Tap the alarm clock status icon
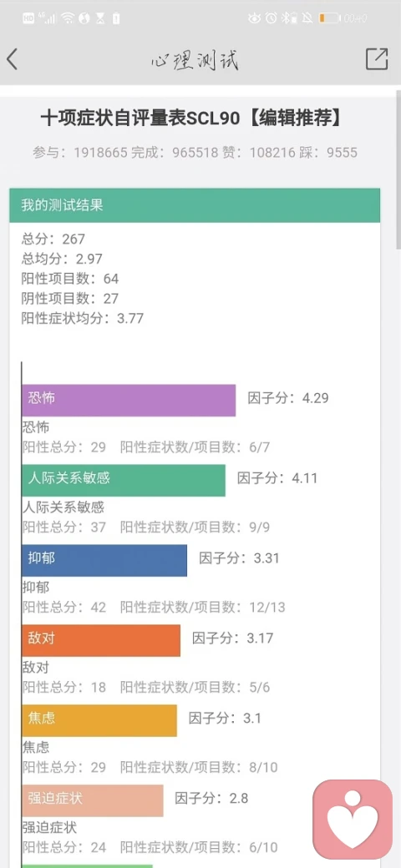Screen dimensions: 401x868 coord(271,18)
